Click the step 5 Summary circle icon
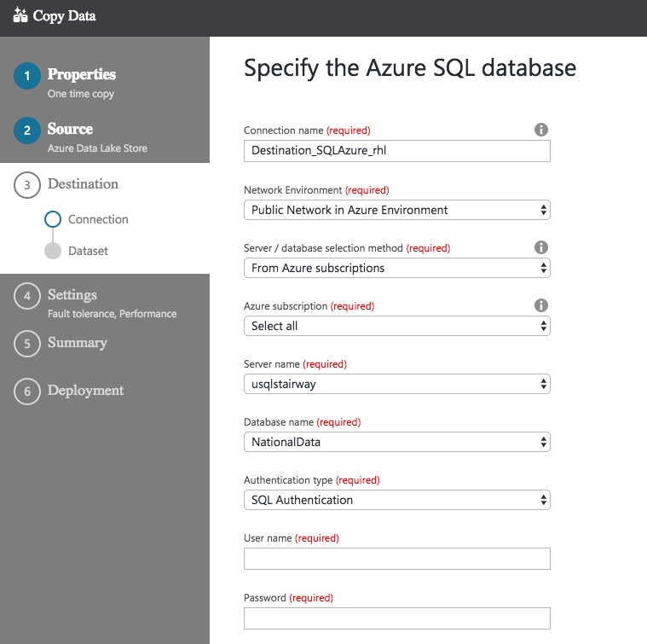This screenshot has width=647, height=644. (x=27, y=344)
